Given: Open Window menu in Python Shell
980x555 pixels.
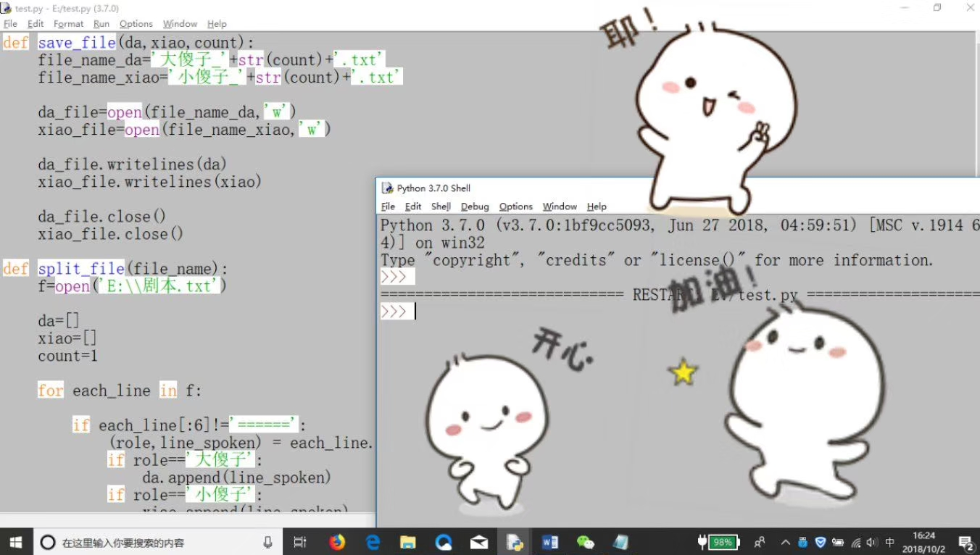Looking at the screenshot, I should tap(560, 206).
